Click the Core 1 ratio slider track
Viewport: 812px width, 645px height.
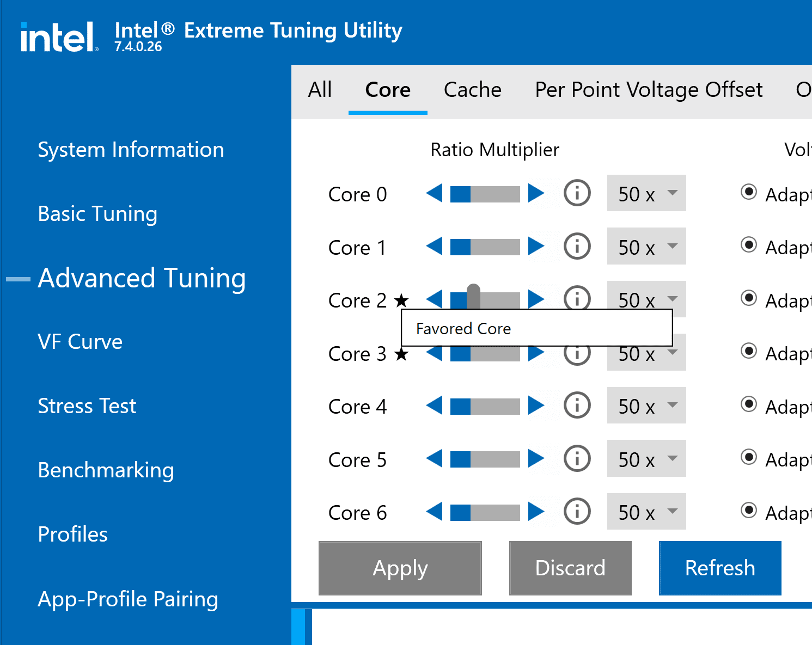pos(485,247)
